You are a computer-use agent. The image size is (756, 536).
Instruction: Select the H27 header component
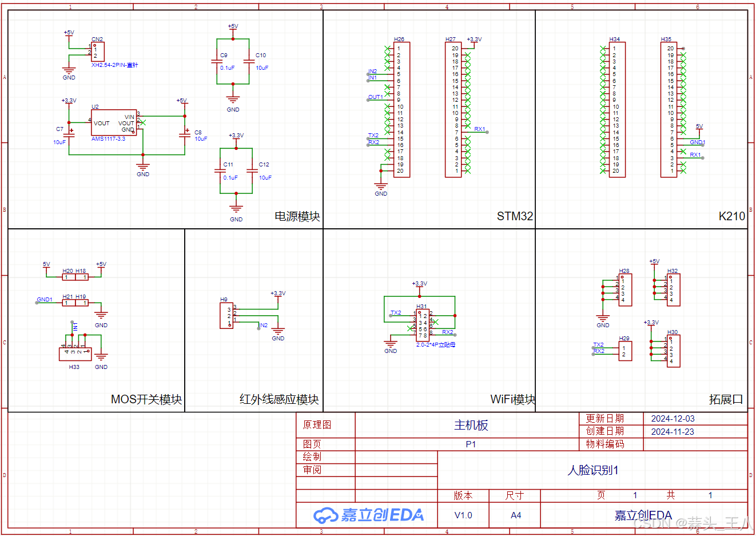tap(453, 109)
